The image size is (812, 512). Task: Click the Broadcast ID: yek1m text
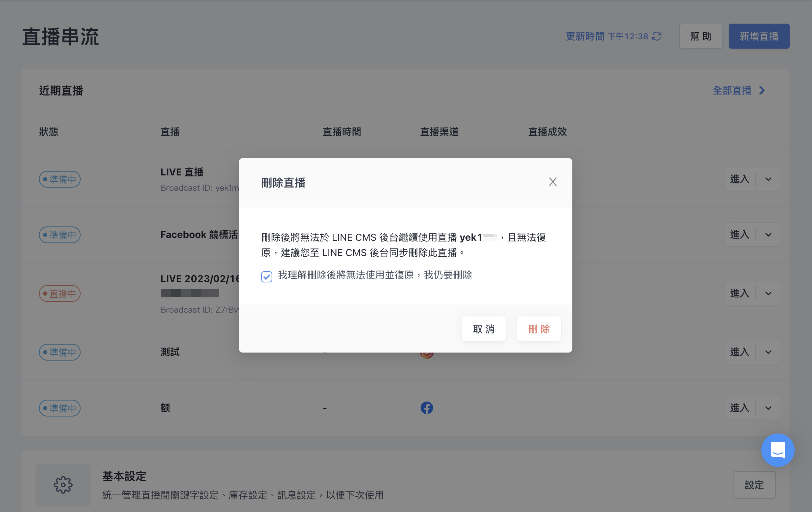(200, 188)
